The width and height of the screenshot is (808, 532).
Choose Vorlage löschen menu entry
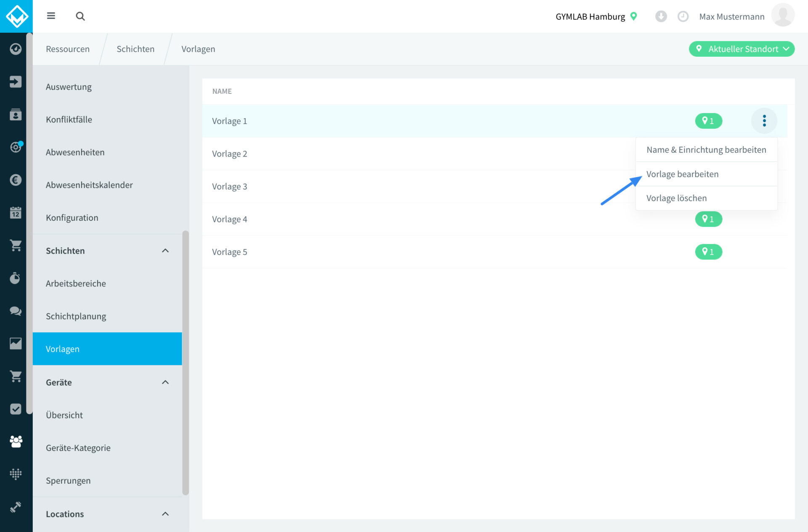pyautogui.click(x=676, y=198)
